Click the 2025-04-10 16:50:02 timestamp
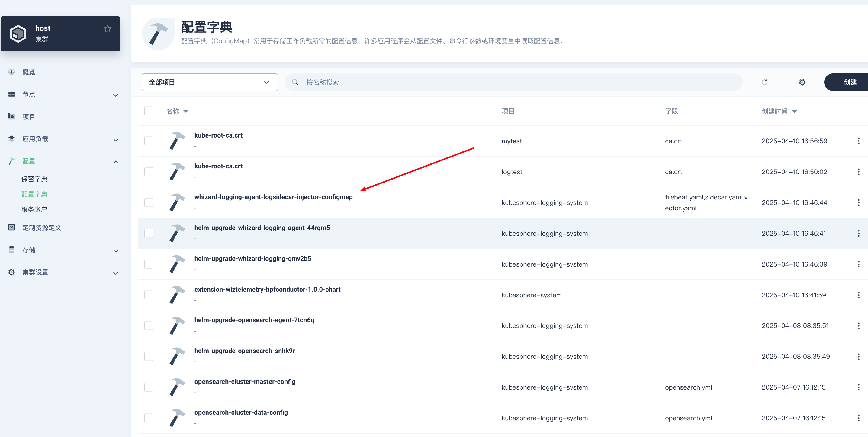This screenshot has height=437, width=868. (x=794, y=172)
